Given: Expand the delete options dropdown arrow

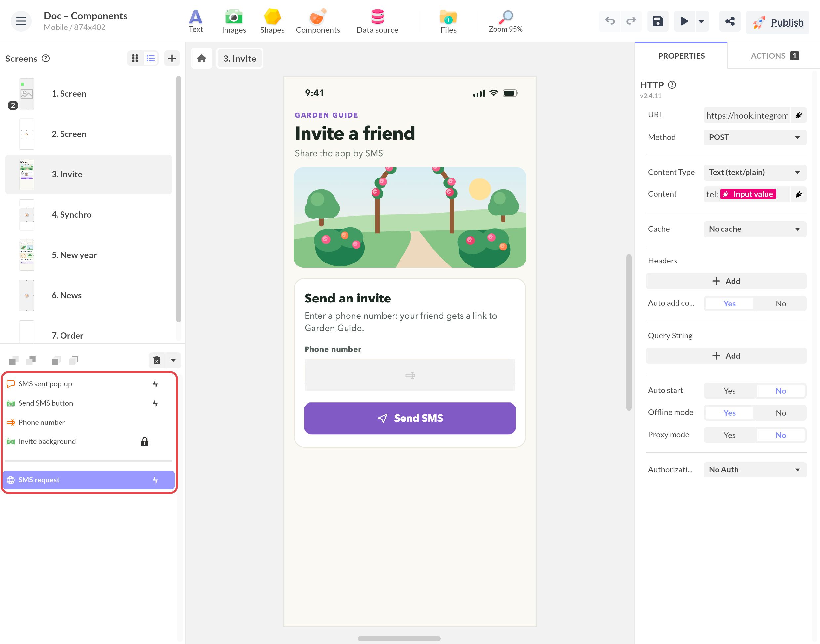Looking at the screenshot, I should [173, 360].
